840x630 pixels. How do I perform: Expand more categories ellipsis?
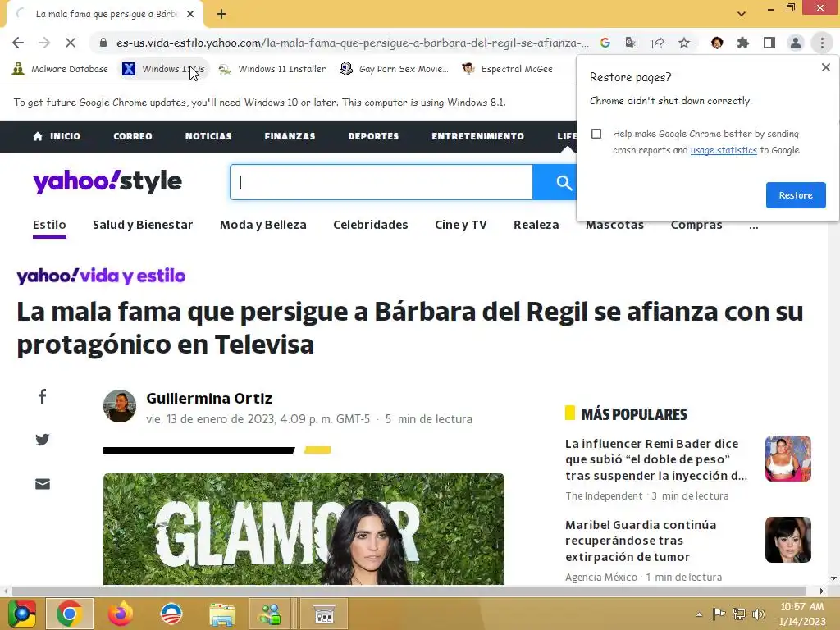coord(754,226)
